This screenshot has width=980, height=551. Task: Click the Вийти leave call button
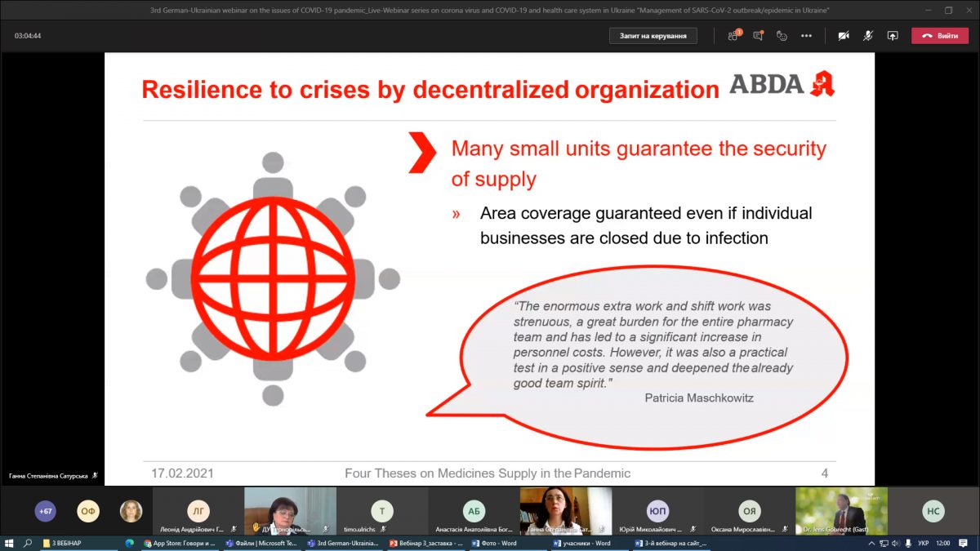click(940, 36)
